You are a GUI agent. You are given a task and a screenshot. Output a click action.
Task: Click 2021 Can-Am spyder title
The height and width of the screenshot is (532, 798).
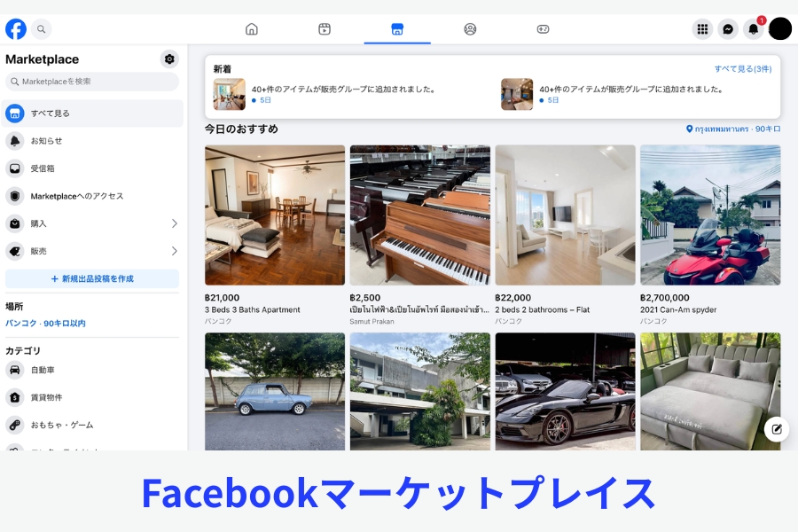(678, 309)
